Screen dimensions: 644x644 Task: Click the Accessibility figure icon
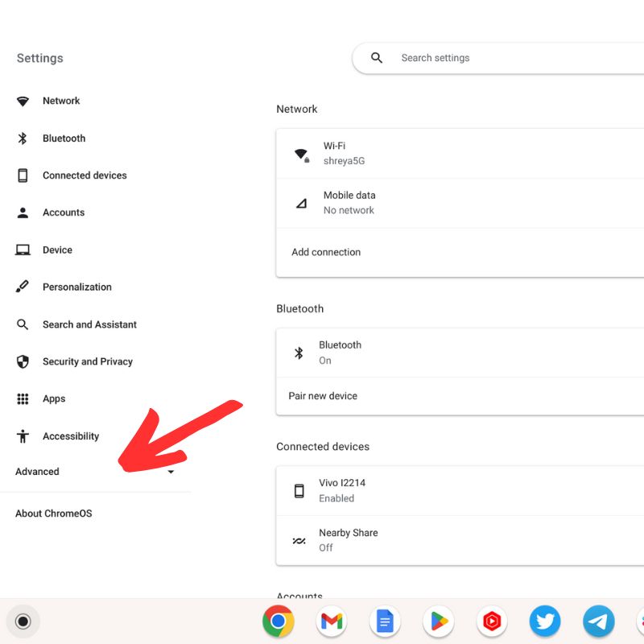pos(23,436)
